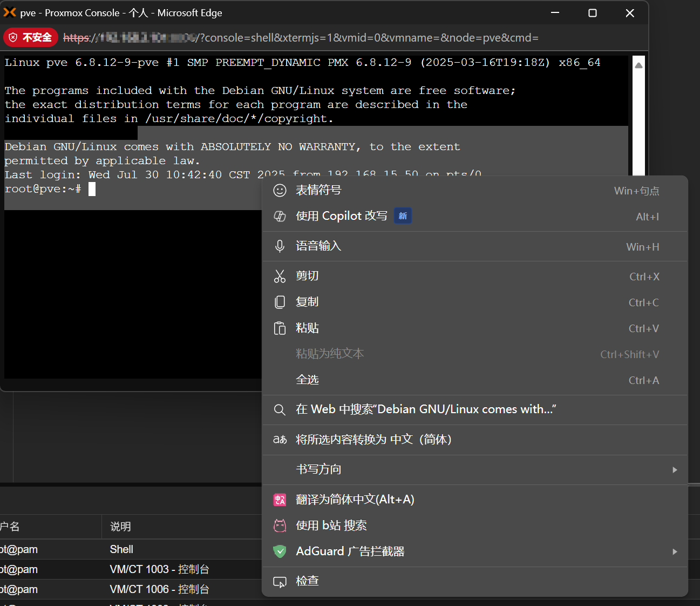Select the Copilot rewrite icon
The height and width of the screenshot is (606, 700).
(280, 216)
